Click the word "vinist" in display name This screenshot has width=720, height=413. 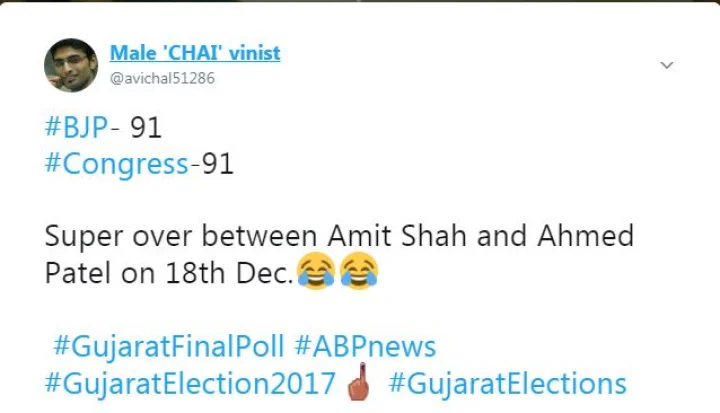point(254,52)
